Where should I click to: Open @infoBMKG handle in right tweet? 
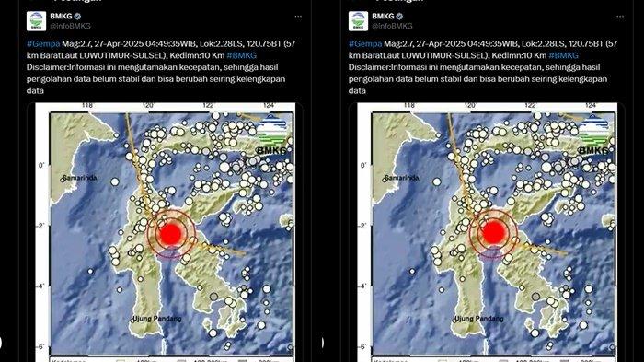tap(392, 26)
